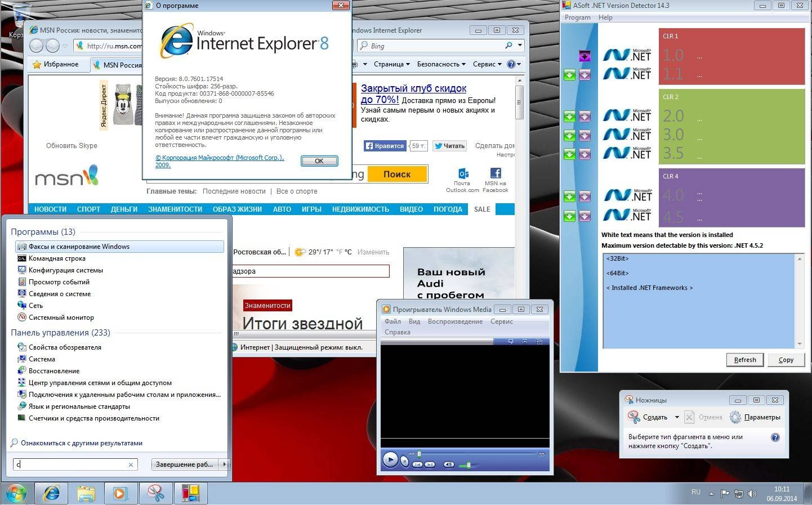
Task: Open search provider dropdown next to Bing
Action: [x=520, y=46]
